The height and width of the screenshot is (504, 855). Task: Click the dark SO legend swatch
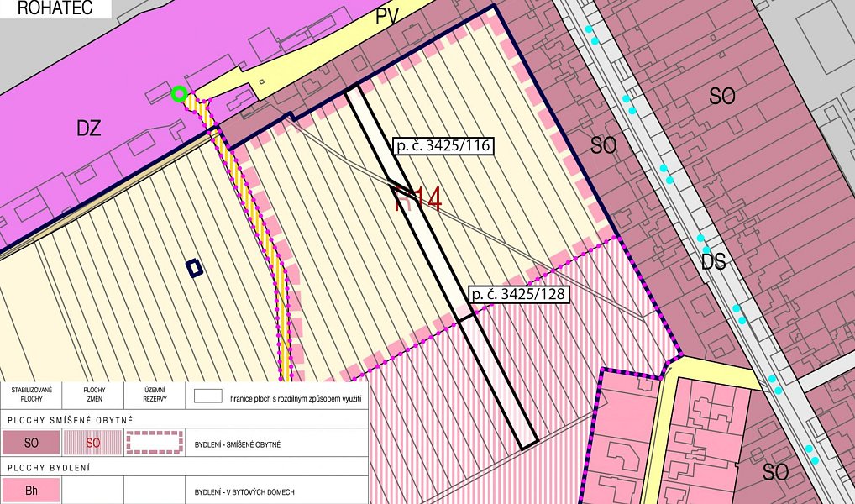(31, 443)
